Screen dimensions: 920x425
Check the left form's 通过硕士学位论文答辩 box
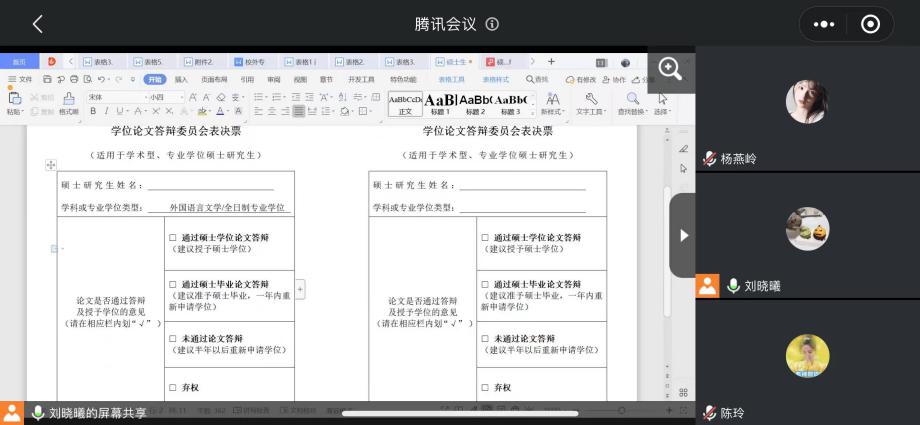click(x=172, y=238)
